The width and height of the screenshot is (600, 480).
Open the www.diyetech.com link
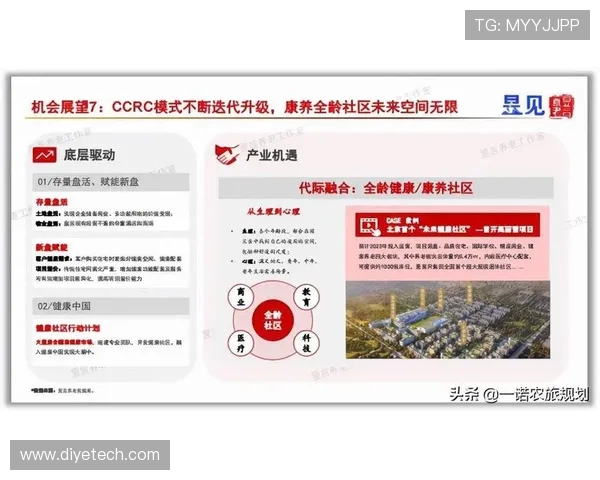pos(90,455)
